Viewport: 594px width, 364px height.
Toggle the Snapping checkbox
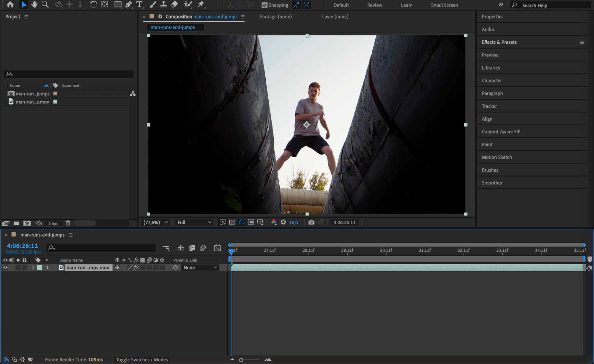tap(264, 5)
